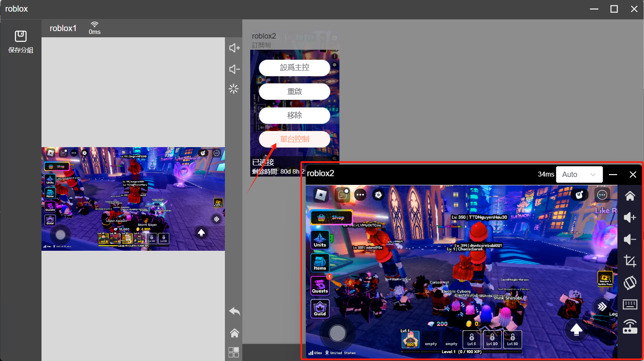This screenshot has width=644, height=361.
Task: Open Season 1 Battle Pass in roblox2
Action: [x=605, y=279]
